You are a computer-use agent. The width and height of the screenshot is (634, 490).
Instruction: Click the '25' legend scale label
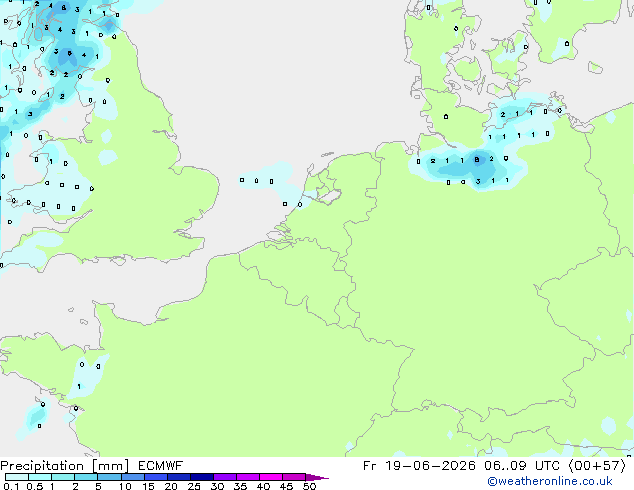pyautogui.click(x=194, y=486)
